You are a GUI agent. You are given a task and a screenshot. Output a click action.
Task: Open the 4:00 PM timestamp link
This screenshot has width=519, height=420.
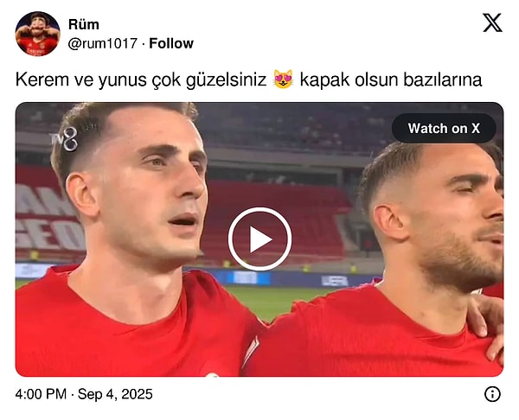click(x=41, y=394)
